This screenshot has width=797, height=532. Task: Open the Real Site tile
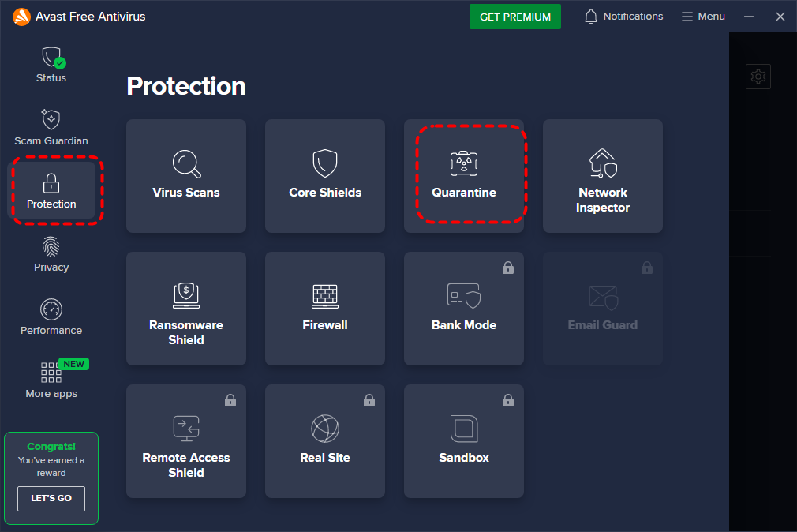tap(325, 441)
